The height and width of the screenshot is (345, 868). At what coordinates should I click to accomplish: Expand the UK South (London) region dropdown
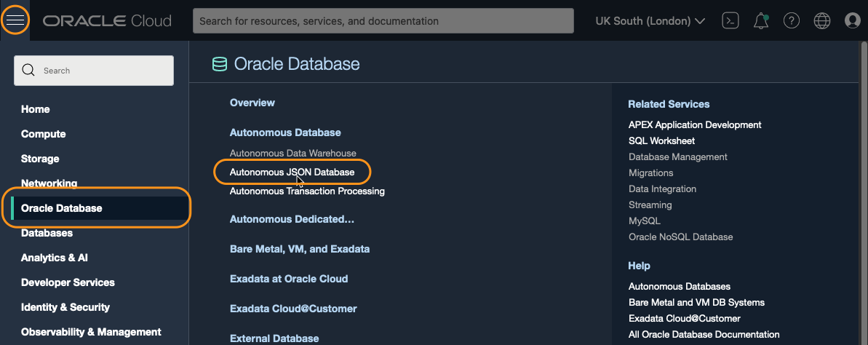pyautogui.click(x=650, y=21)
